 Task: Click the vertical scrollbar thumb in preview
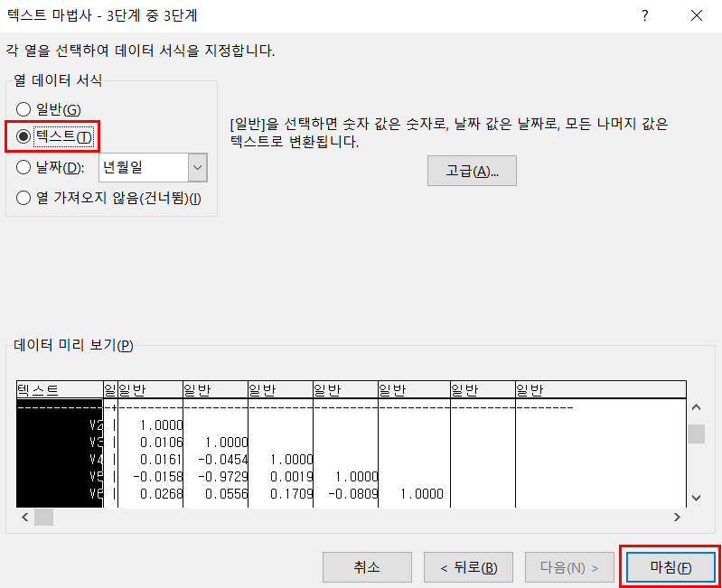click(696, 434)
